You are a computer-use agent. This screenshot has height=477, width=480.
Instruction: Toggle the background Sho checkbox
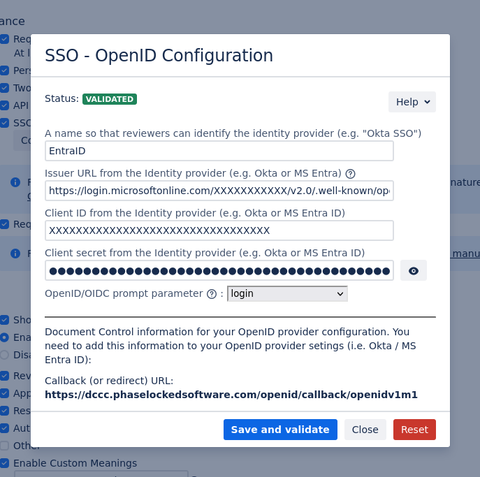[4, 320]
